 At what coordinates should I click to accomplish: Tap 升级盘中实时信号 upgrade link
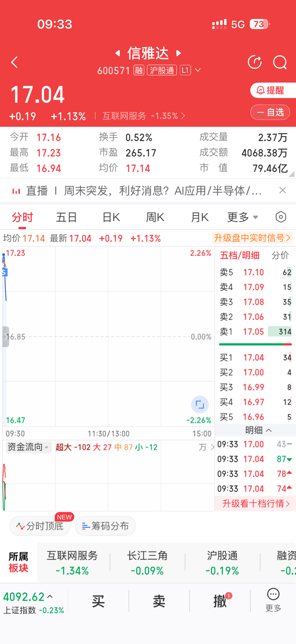pos(252,238)
